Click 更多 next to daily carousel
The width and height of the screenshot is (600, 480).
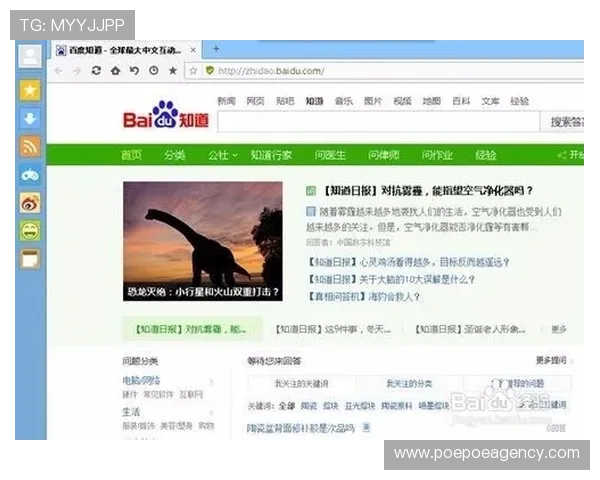[x=559, y=329]
